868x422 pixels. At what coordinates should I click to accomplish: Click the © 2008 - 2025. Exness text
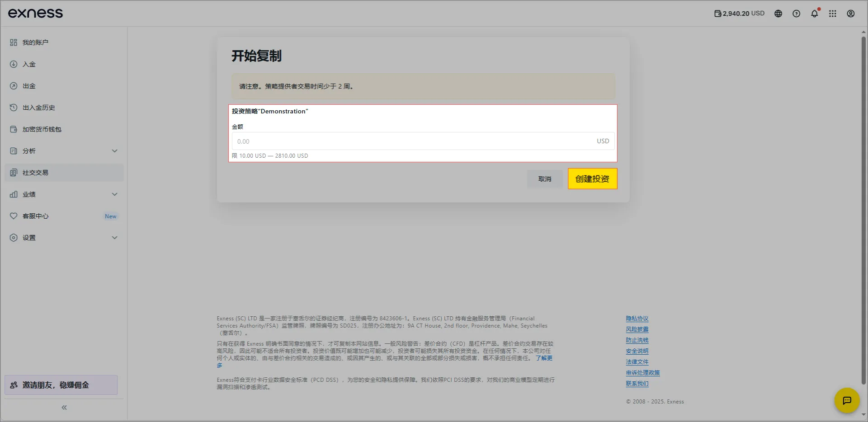coord(655,402)
